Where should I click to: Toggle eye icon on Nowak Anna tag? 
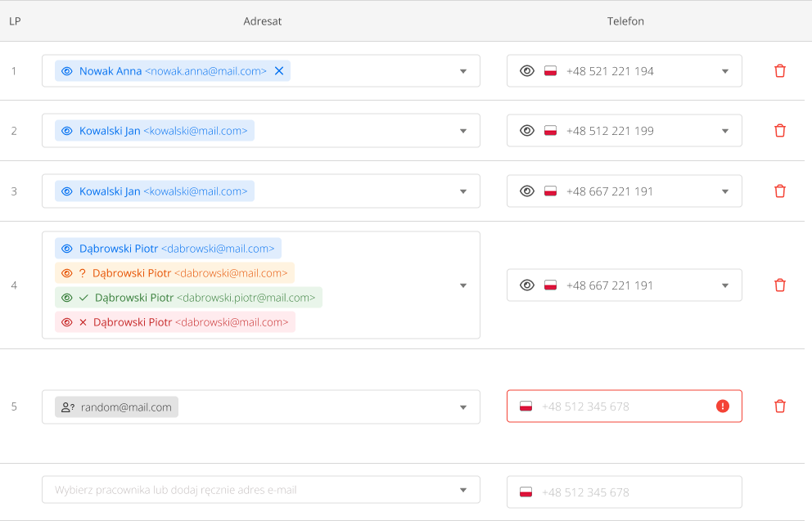click(x=67, y=71)
